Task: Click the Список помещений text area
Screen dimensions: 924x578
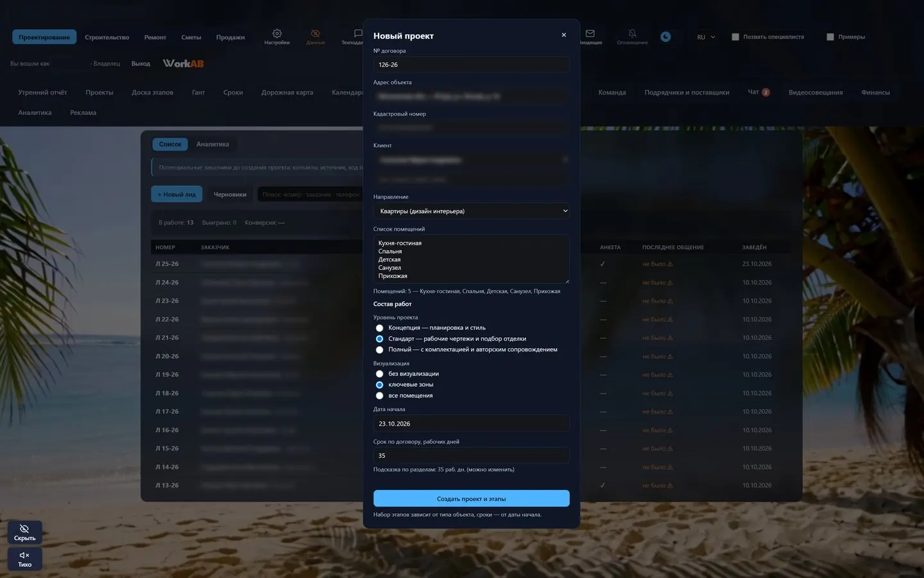Action: (x=472, y=259)
